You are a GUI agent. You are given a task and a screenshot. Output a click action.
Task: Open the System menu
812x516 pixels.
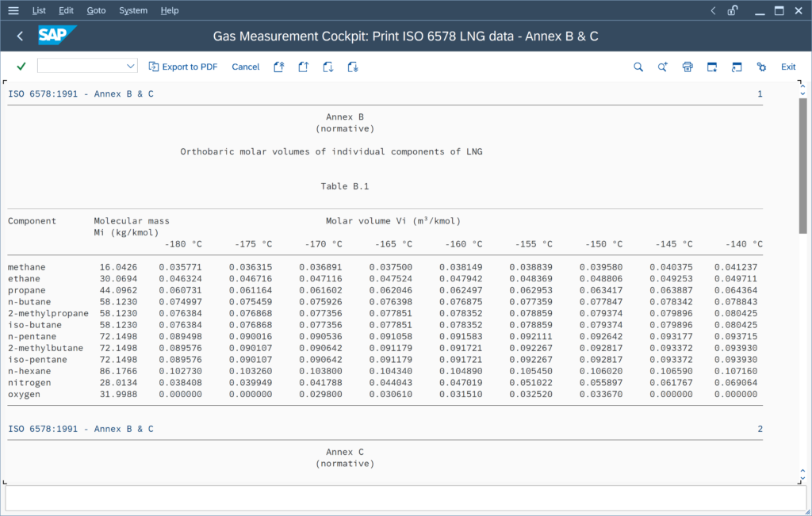coord(133,10)
